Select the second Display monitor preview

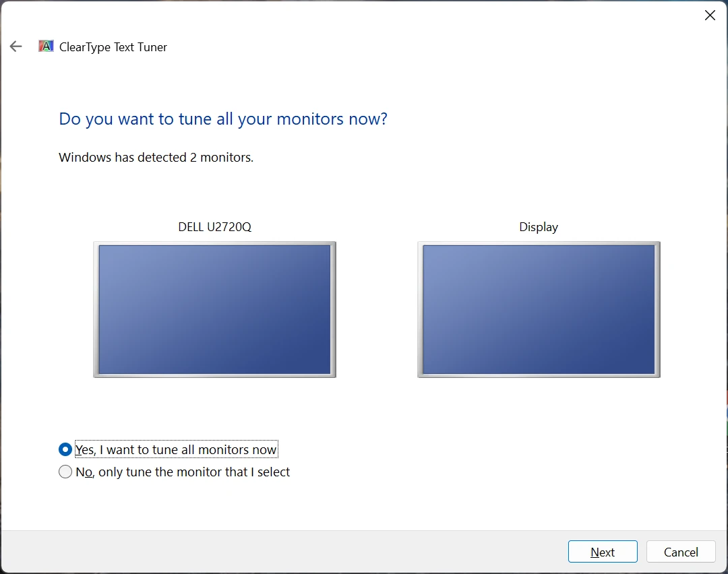tap(539, 309)
